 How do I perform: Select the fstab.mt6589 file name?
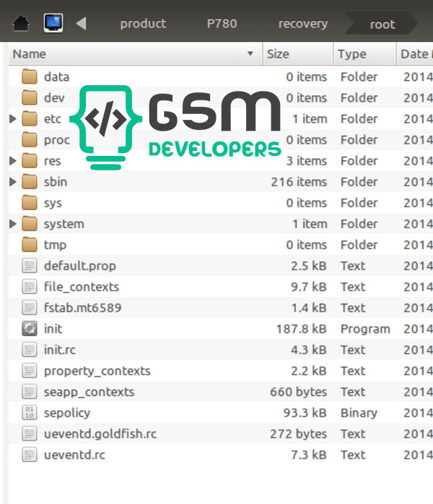point(82,308)
